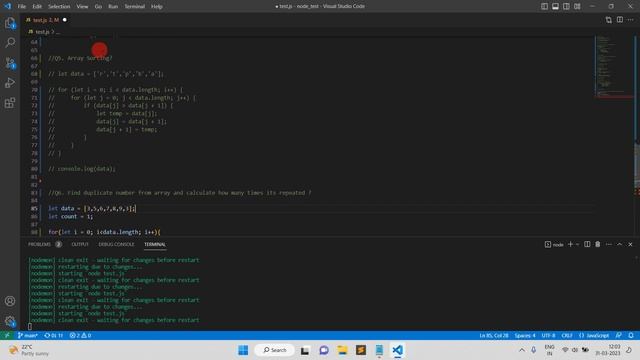Image resolution: width=640 pixels, height=360 pixels.
Task: Toggle Secondary Side Bar layout icon
Action: point(566,6)
